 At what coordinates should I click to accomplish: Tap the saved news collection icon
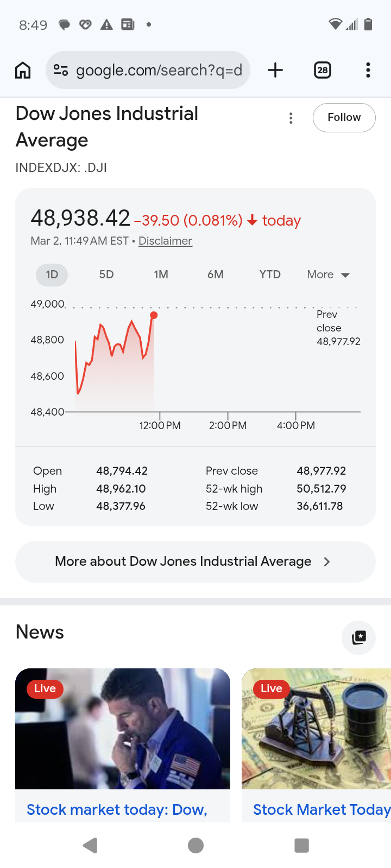[358, 637]
